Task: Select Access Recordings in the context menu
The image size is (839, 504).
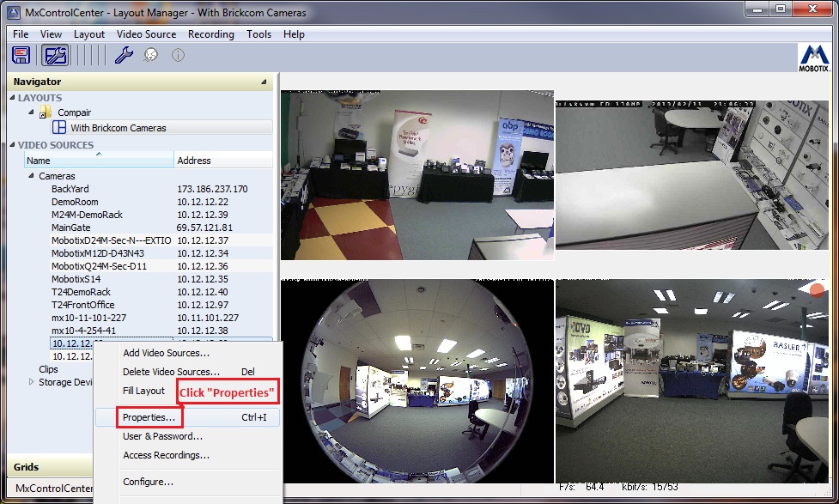Action: (x=187, y=455)
